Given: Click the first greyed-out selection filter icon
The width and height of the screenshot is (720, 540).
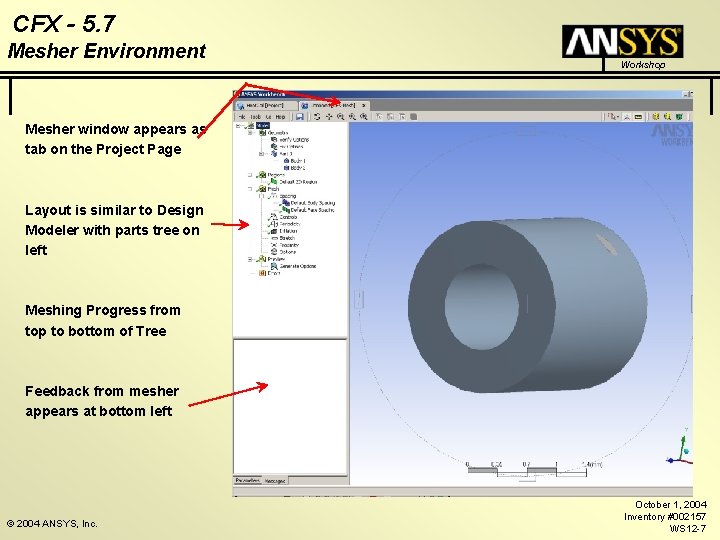Looking at the screenshot, I should pos(379,117).
